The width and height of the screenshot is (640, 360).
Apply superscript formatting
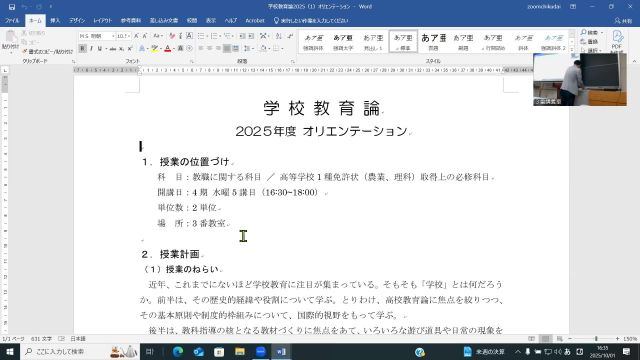[130, 49]
